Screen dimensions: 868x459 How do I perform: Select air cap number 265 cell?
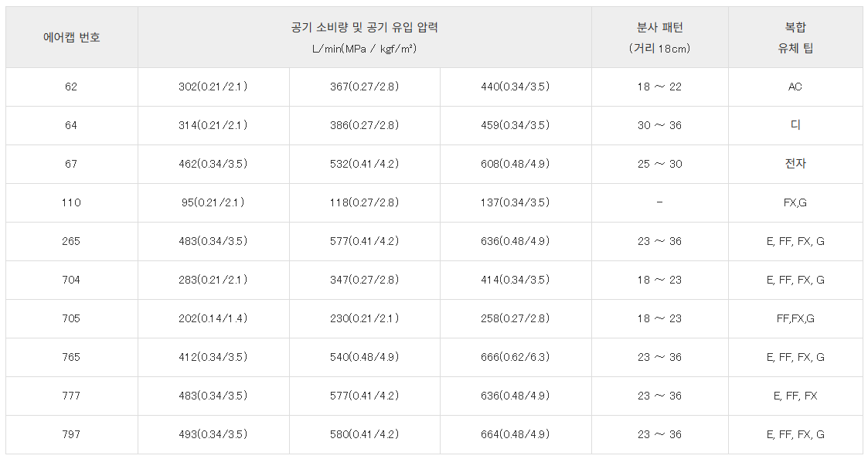[x=71, y=241]
